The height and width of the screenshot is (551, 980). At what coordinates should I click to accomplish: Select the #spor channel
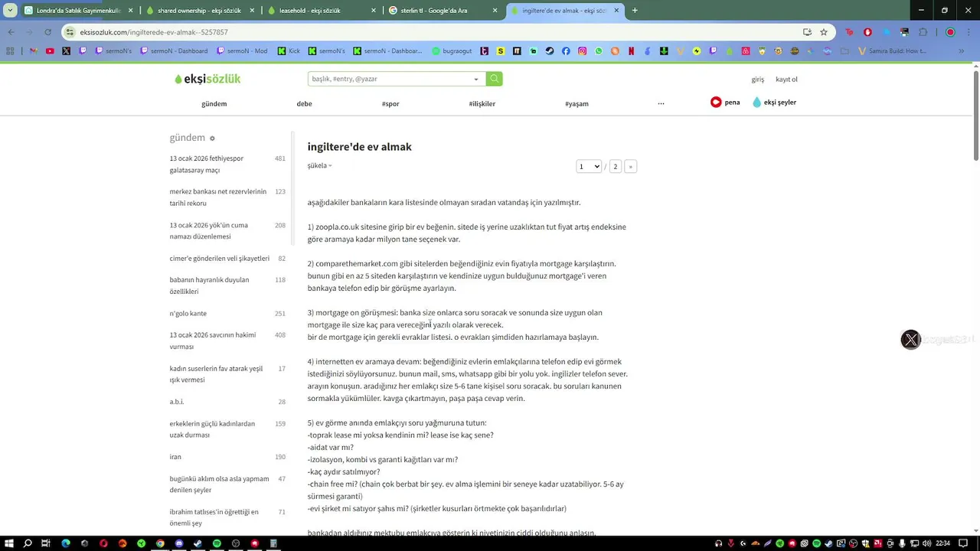(x=390, y=103)
